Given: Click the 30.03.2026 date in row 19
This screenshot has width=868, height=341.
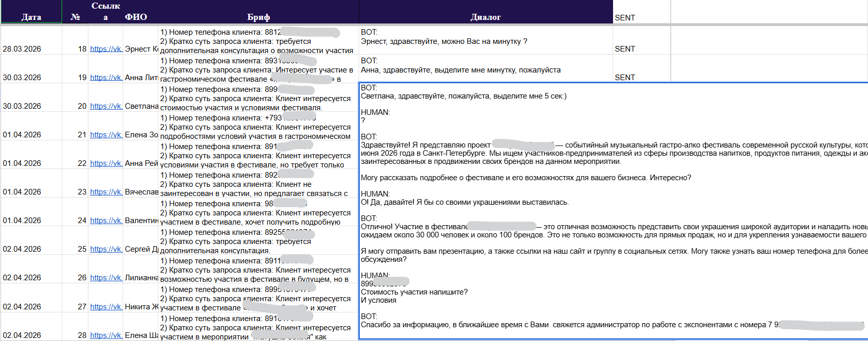Looking at the screenshot, I should [x=31, y=69].
